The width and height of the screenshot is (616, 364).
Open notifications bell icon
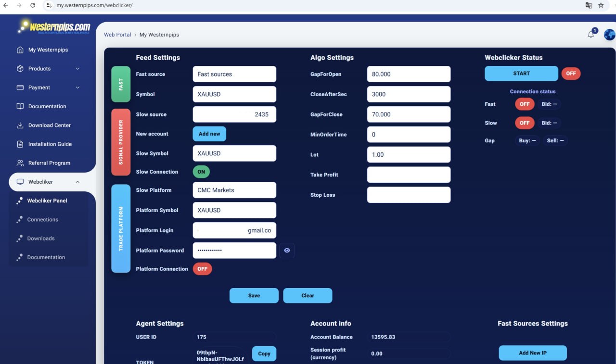591,34
